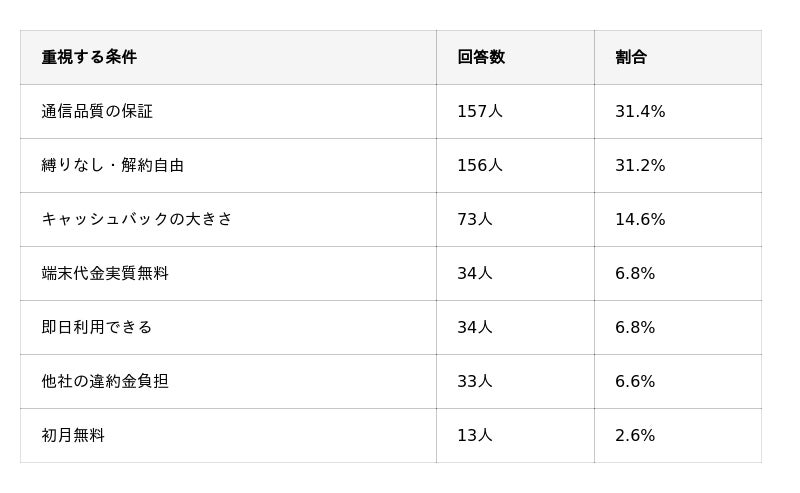Select the 他社の違約金負担 cell
Screen dimensions: 800x493
tap(105, 381)
